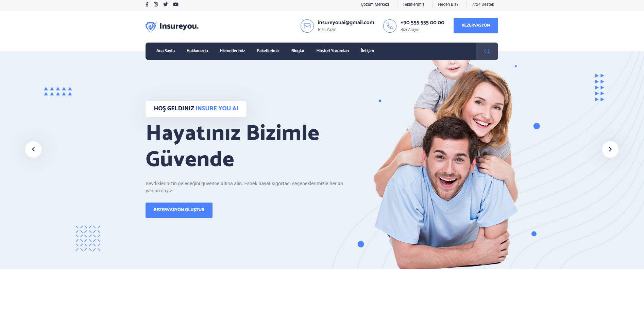Screen dimensions: 644x320
Task: Click the Sevdiklerinizin geleceğini description paragraph
Action: (x=244, y=187)
